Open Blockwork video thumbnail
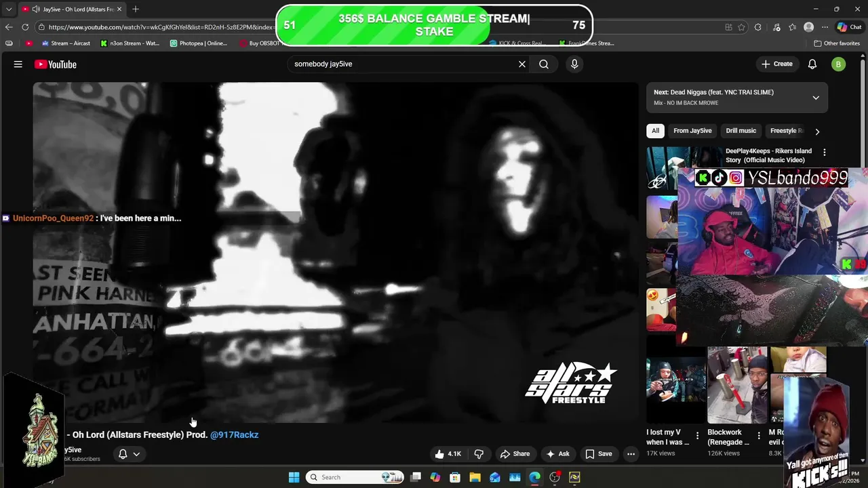868x488 pixels. click(x=737, y=385)
